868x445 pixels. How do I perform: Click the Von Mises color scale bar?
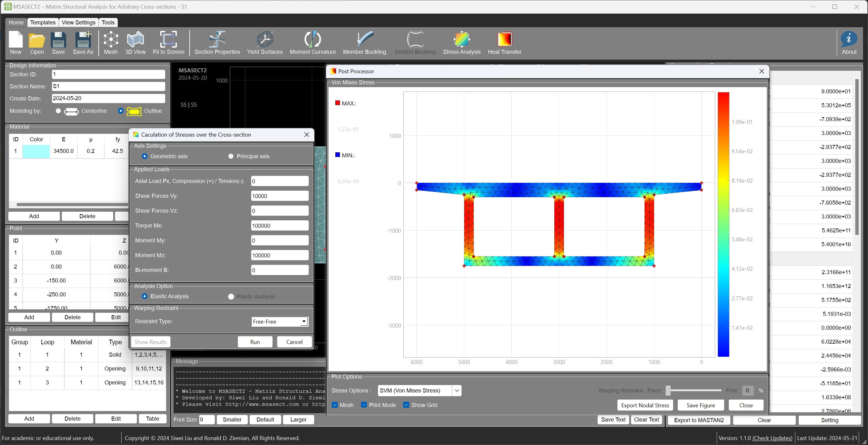click(723, 224)
